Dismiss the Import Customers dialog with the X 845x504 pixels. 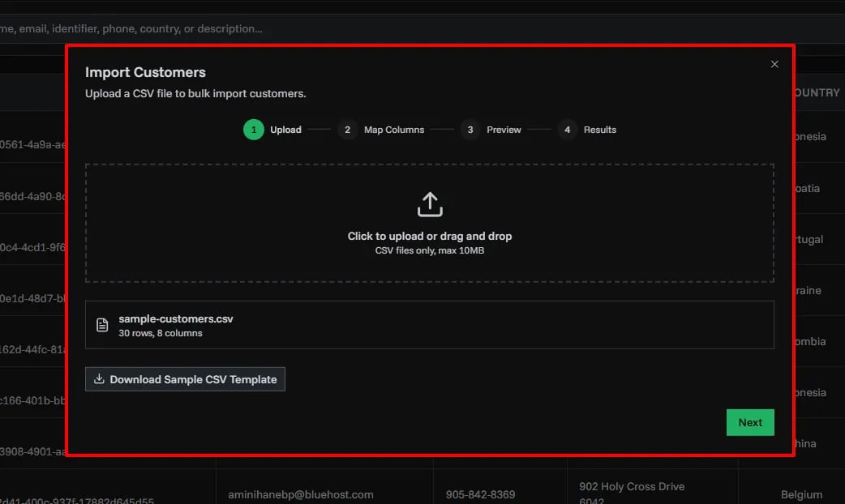774,63
